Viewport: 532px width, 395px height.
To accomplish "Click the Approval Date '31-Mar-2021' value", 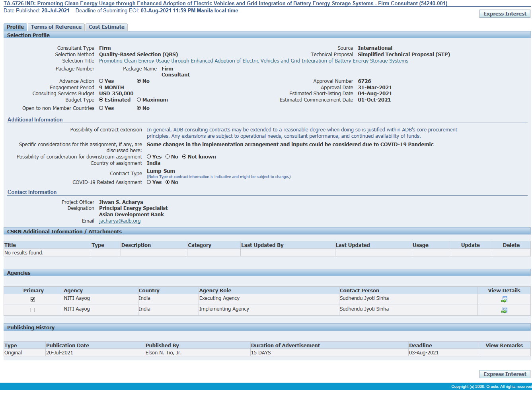I will [375, 87].
